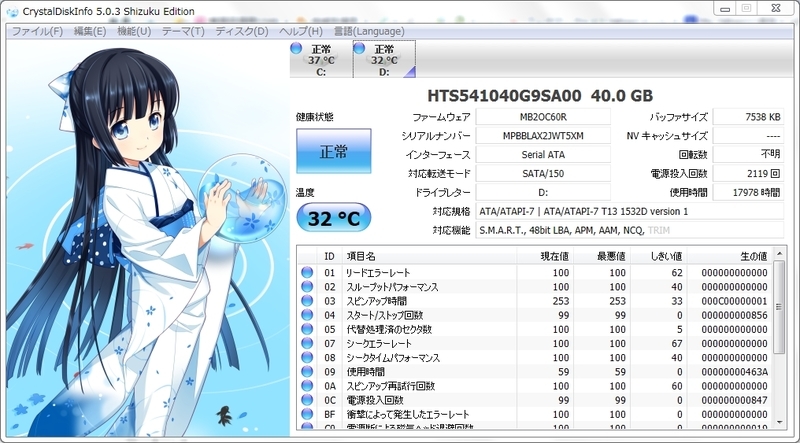Click status orb for スピンアップ再試行回数 row
This screenshot has width=800, height=443.
[x=307, y=386]
